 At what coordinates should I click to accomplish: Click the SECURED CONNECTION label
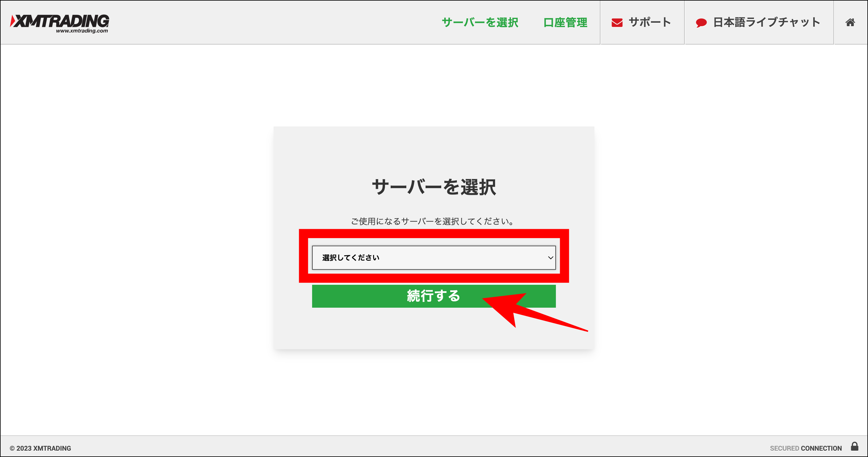805,448
